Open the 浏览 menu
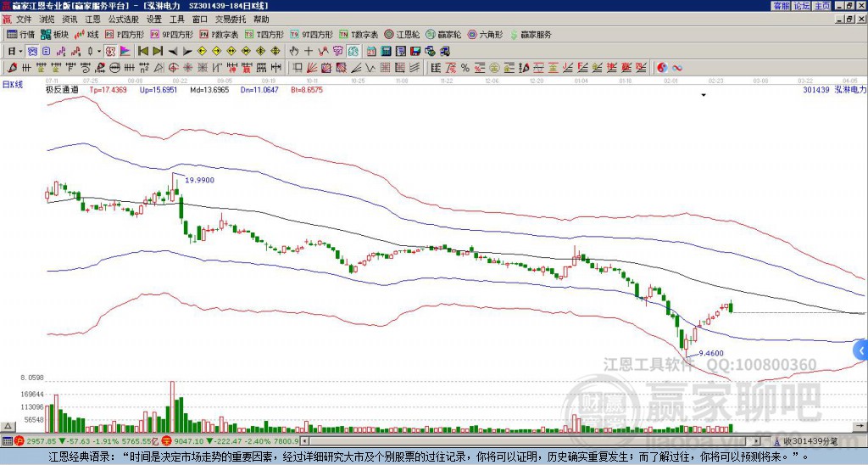Viewport: 868px width, 465px height. 47,20
